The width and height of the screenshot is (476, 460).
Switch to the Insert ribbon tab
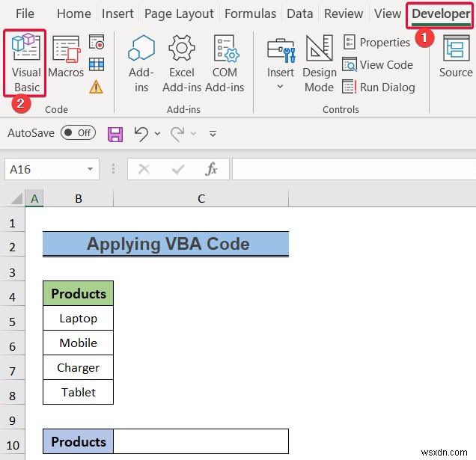click(118, 13)
